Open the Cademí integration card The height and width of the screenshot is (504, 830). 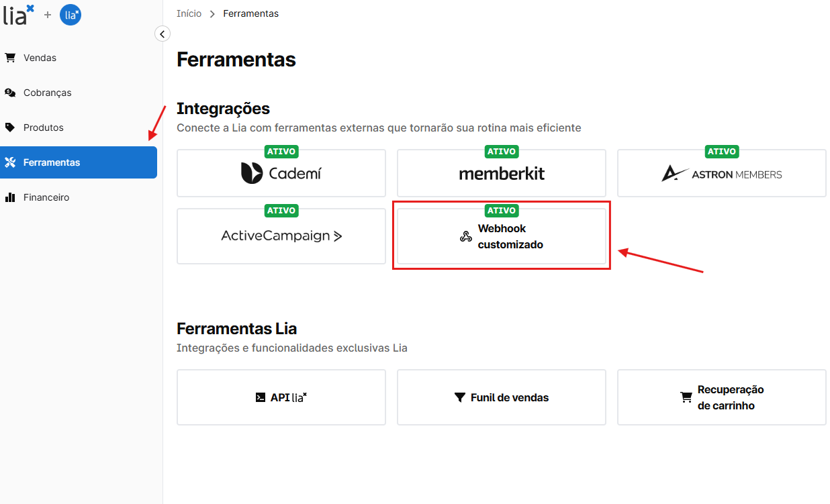pyautogui.click(x=281, y=174)
